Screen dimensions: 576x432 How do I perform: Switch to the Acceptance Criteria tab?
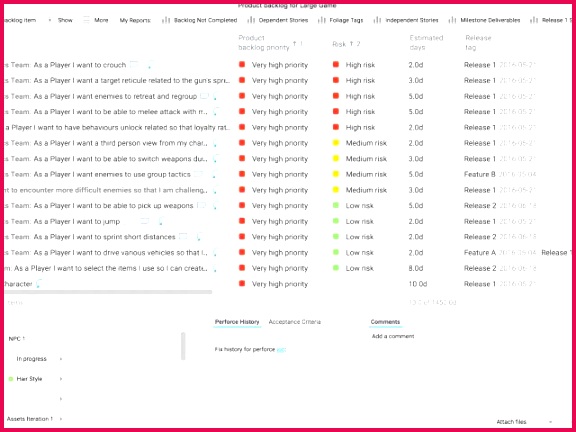click(295, 322)
